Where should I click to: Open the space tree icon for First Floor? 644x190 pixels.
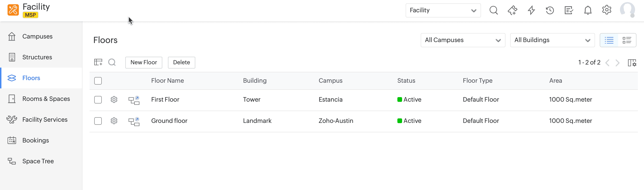134,100
